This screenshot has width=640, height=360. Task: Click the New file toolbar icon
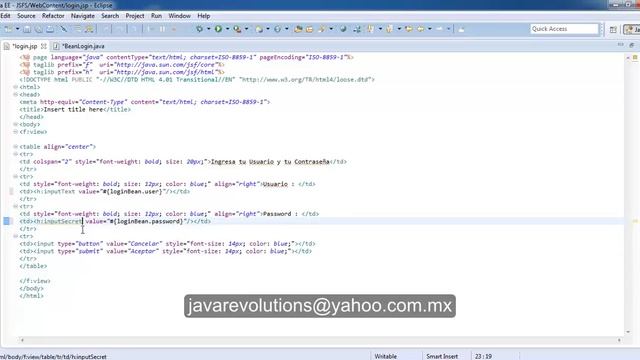[x=8, y=29]
